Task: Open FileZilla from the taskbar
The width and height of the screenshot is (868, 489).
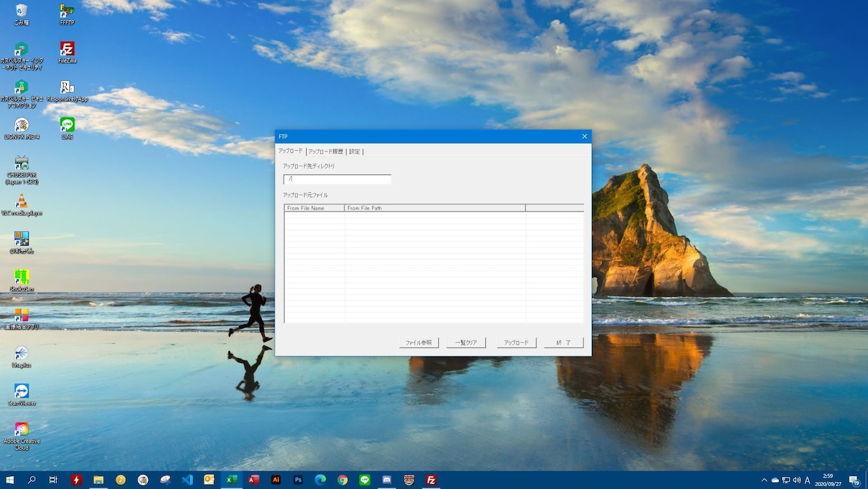Action: click(431, 480)
